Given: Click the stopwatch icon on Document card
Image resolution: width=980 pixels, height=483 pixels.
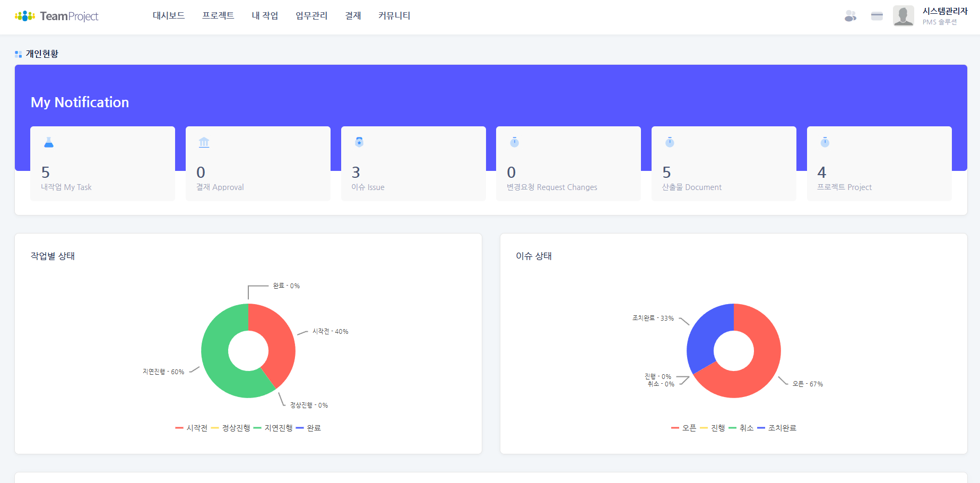Looking at the screenshot, I should click(670, 142).
